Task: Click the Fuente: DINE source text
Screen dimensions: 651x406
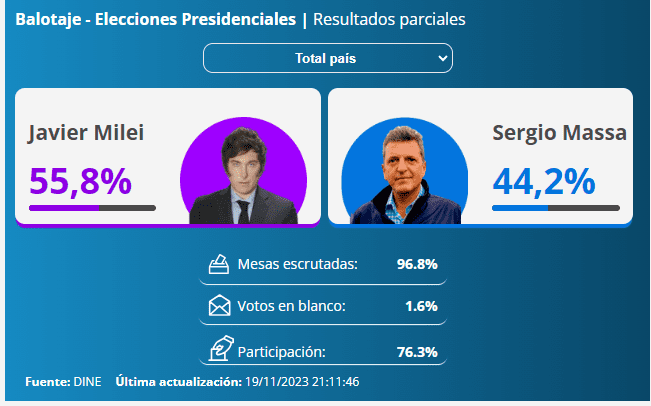Action: (64, 382)
